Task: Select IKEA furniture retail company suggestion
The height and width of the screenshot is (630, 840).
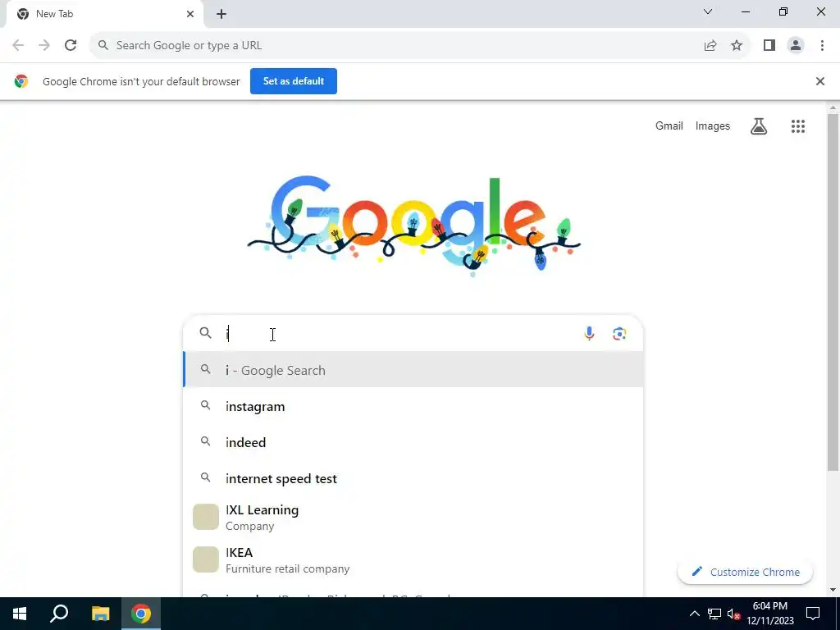Action: (x=413, y=559)
